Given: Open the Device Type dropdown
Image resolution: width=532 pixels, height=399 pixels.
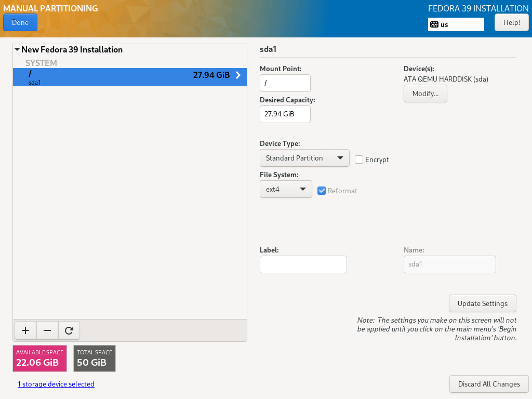Looking at the screenshot, I should 304,158.
